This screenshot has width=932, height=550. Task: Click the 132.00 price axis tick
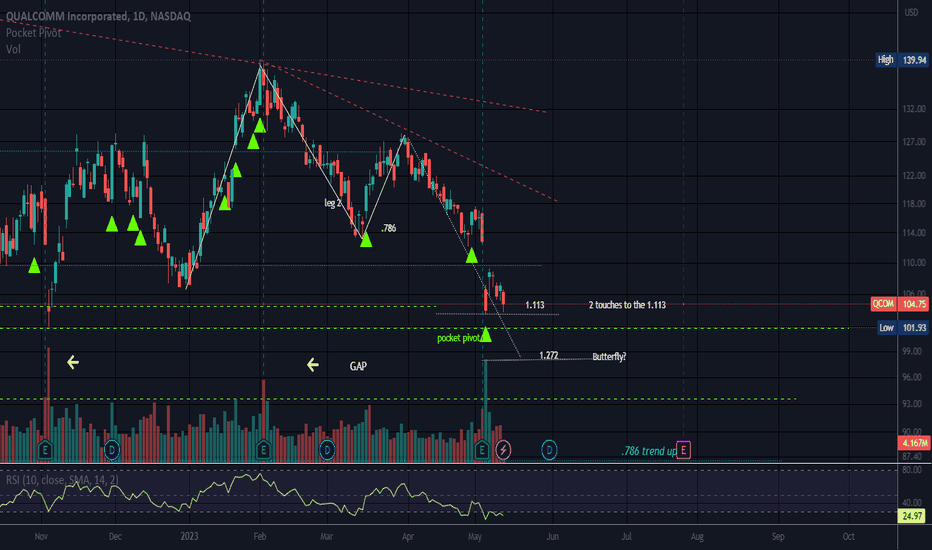pos(914,109)
